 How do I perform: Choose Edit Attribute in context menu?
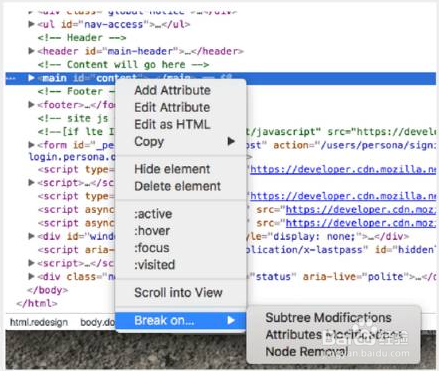(x=172, y=107)
